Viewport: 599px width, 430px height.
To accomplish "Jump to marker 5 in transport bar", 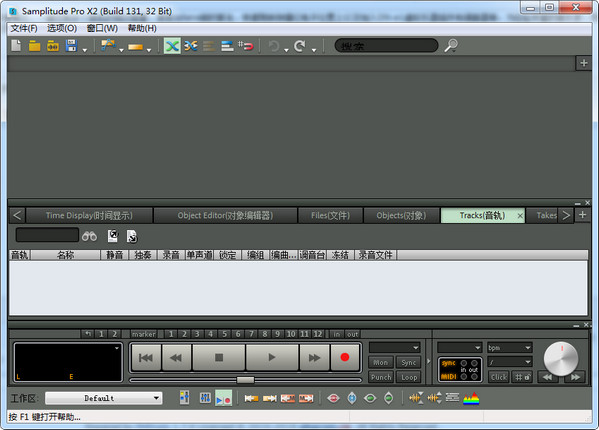I will tap(224, 334).
